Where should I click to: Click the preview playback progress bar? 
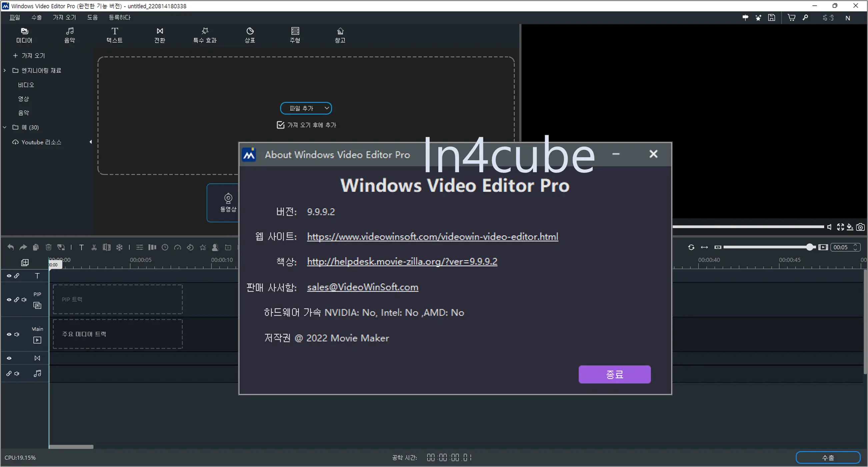tap(748, 227)
